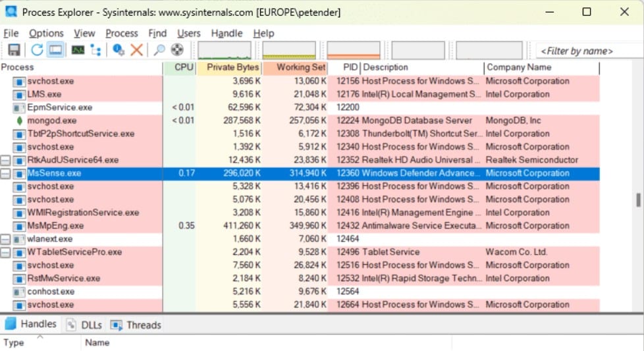Select the WTabletServicePro.exe process name

(x=74, y=252)
